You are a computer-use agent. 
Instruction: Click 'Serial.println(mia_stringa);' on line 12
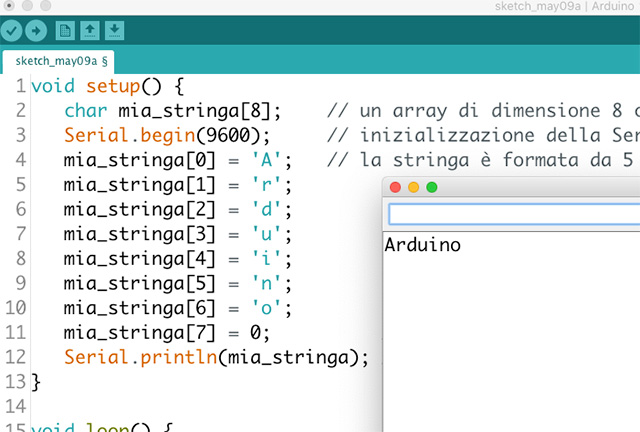click(216, 357)
